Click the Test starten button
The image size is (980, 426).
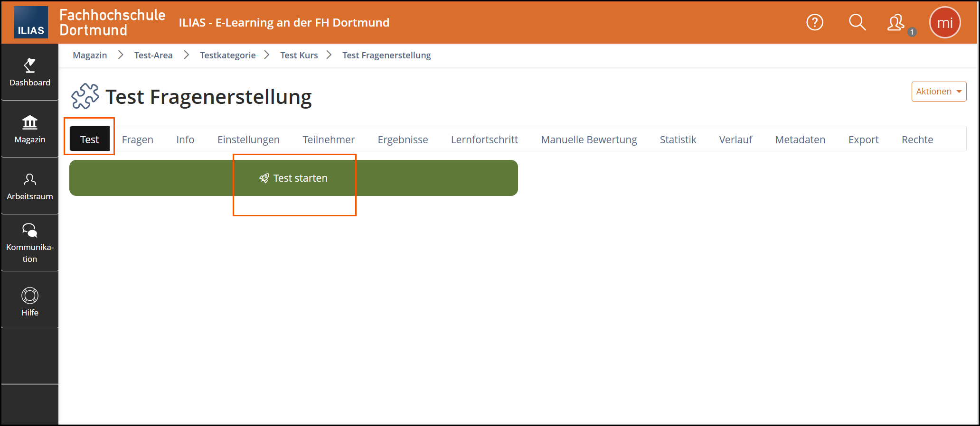click(x=293, y=178)
